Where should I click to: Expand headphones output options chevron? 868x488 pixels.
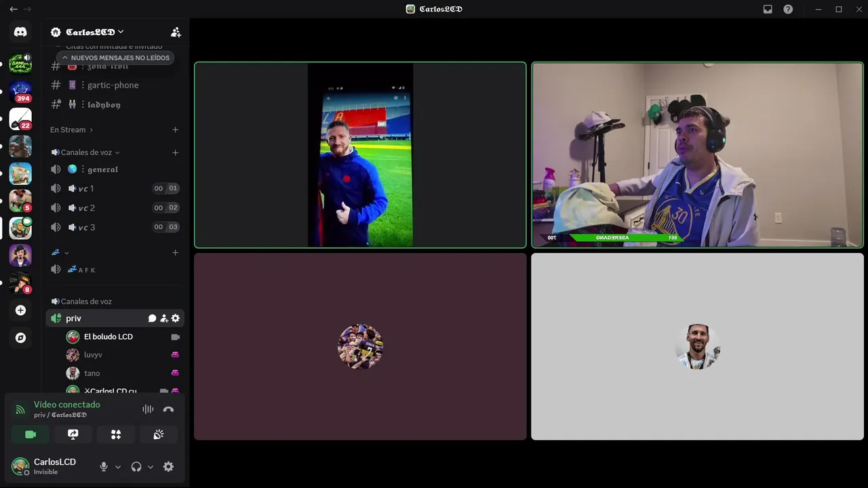[x=151, y=466]
